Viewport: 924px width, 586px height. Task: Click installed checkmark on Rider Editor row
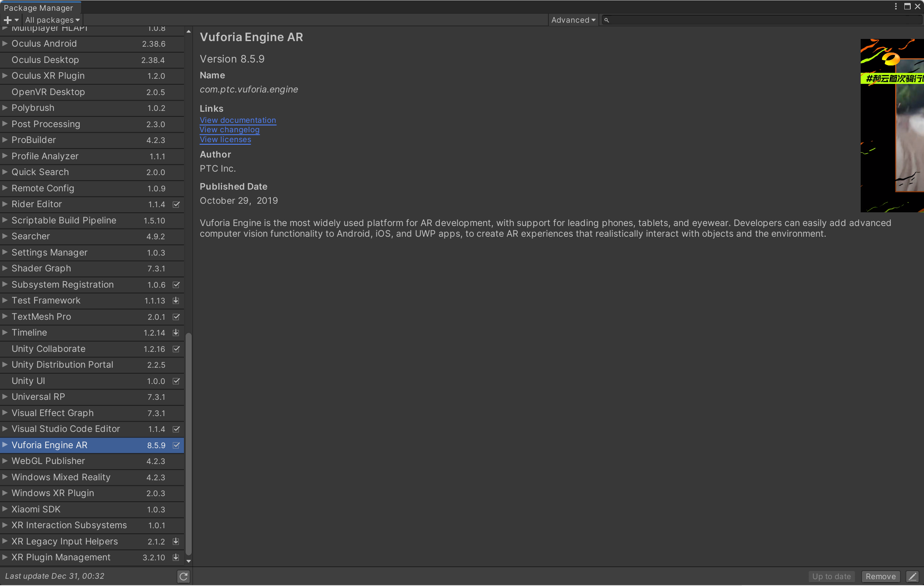pyautogui.click(x=176, y=205)
